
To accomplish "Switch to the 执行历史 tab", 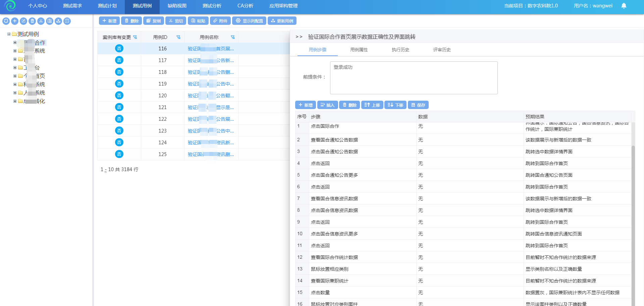I will (400, 50).
